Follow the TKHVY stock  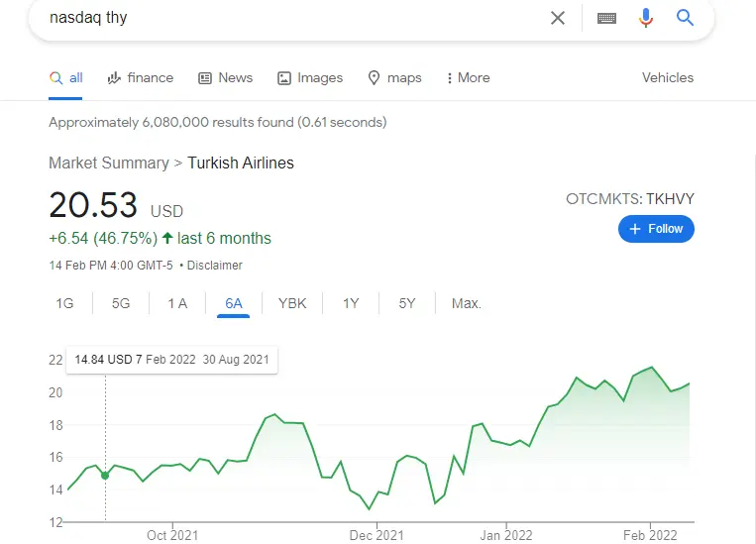click(656, 229)
